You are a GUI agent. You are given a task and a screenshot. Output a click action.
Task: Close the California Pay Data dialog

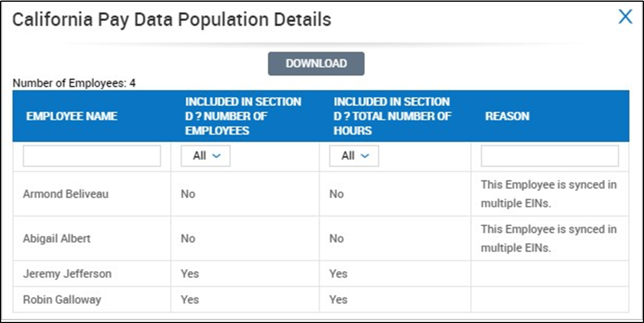pos(625,17)
